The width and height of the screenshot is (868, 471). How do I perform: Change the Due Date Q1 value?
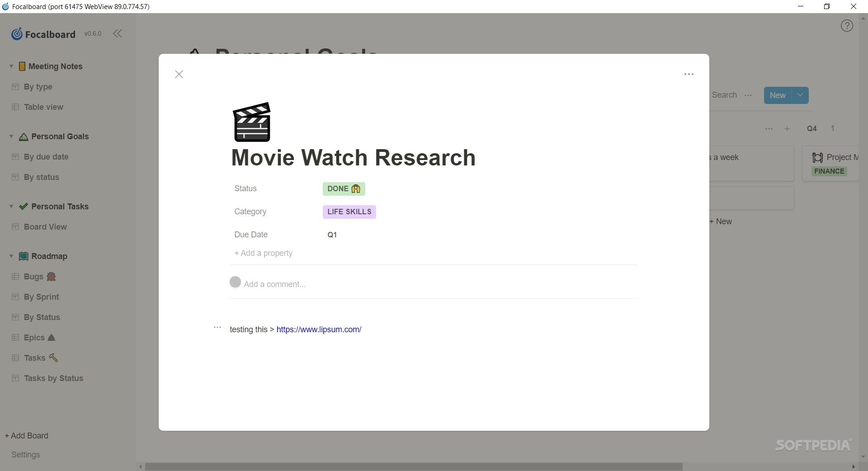(332, 235)
